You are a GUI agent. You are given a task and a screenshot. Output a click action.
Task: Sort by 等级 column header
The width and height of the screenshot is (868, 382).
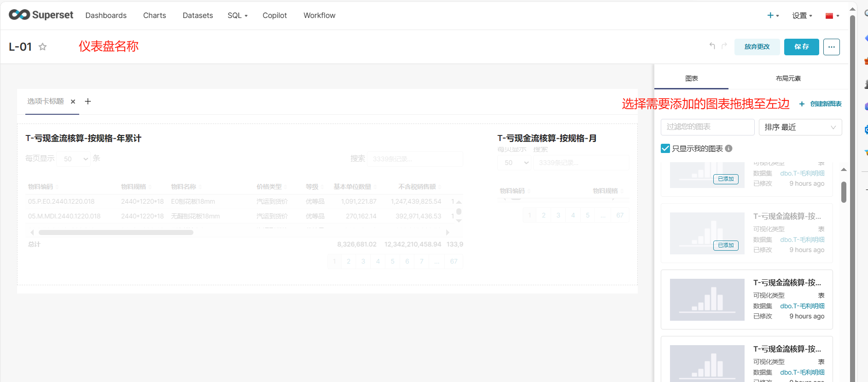point(315,187)
